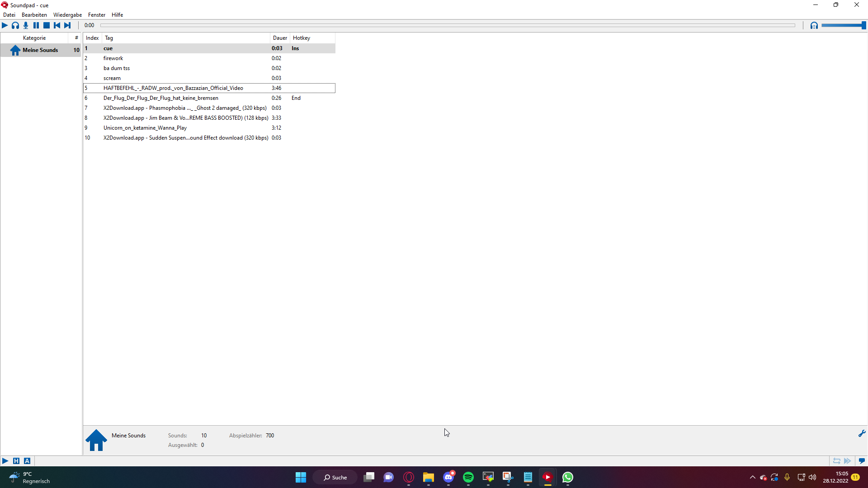Open the Wiedergabe menu
Screen dimensions: 868x488
67,15
